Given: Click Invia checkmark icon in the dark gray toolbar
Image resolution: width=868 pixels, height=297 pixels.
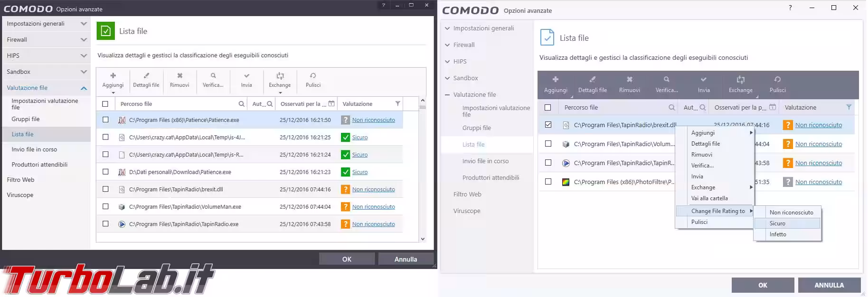Looking at the screenshot, I should 704,80.
